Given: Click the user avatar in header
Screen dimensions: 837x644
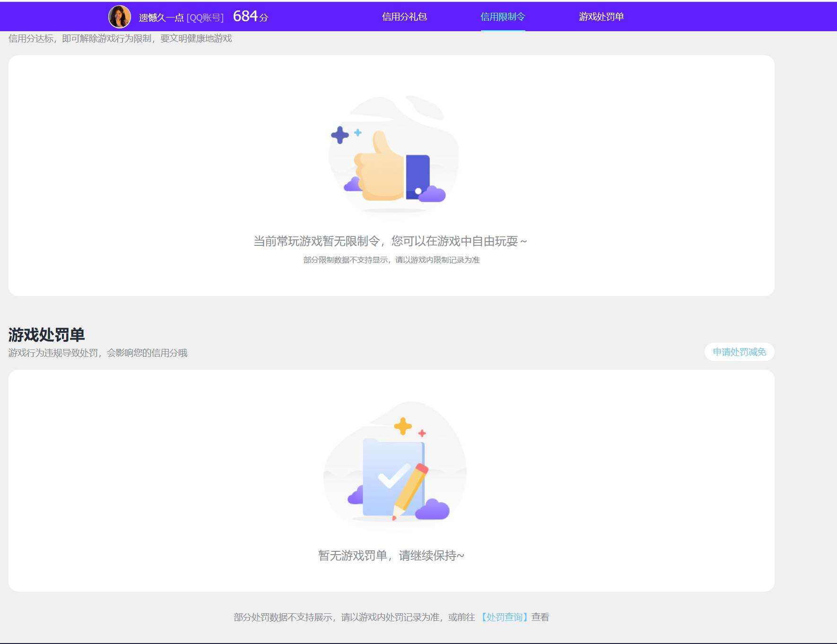Looking at the screenshot, I should tap(120, 17).
